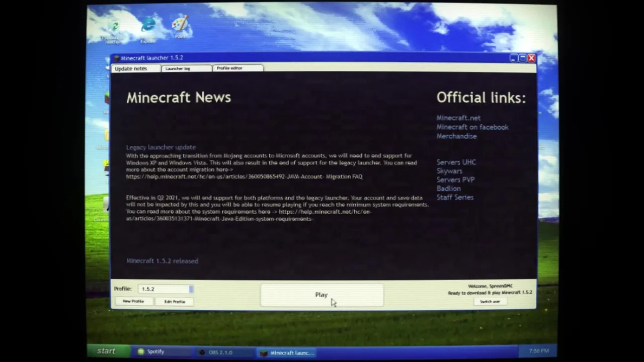The height and width of the screenshot is (362, 644).
Task: Switch to OBS 2.1.0 in the taskbar
Action: coord(224,352)
